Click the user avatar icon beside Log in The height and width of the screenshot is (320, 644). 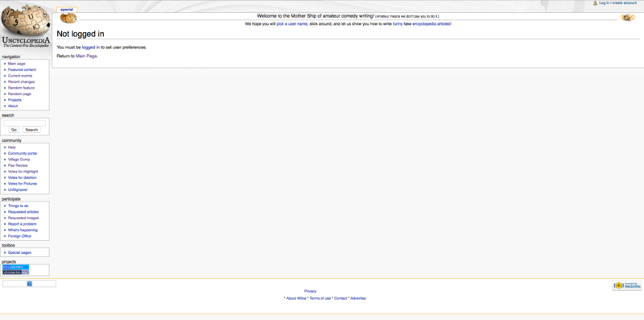click(595, 3)
